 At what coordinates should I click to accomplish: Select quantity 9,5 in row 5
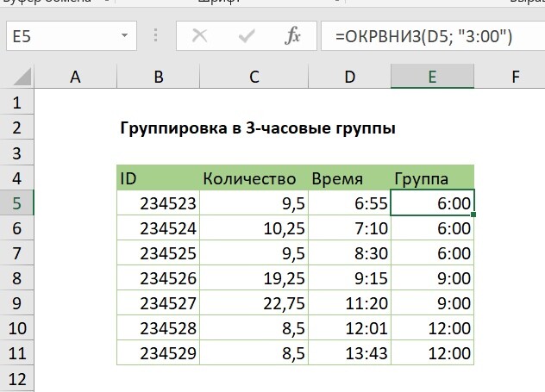coord(254,202)
